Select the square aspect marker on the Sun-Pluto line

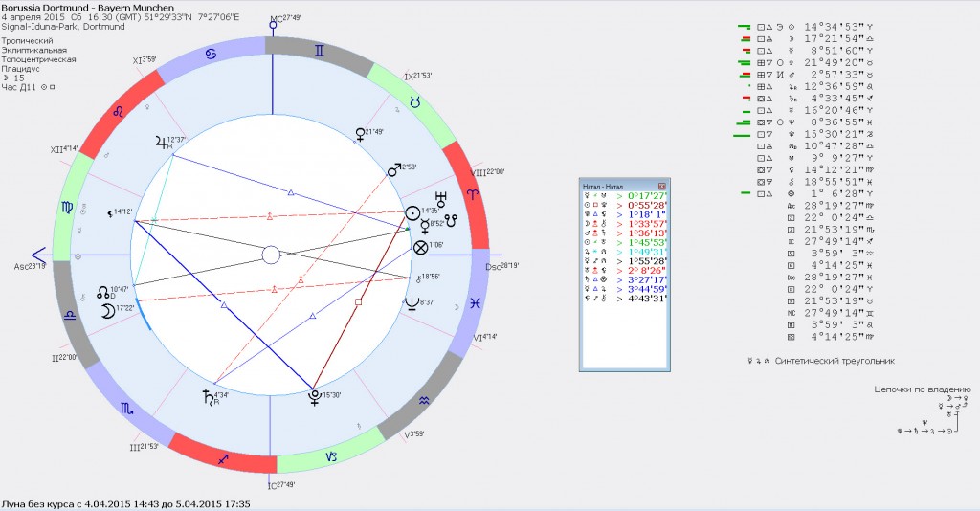tap(358, 302)
